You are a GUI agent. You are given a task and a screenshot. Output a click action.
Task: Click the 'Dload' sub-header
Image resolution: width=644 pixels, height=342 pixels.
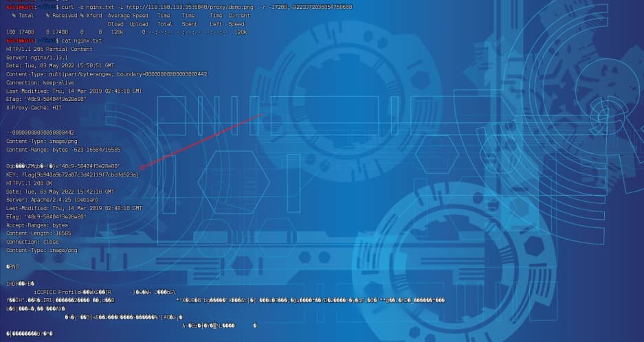(x=116, y=24)
